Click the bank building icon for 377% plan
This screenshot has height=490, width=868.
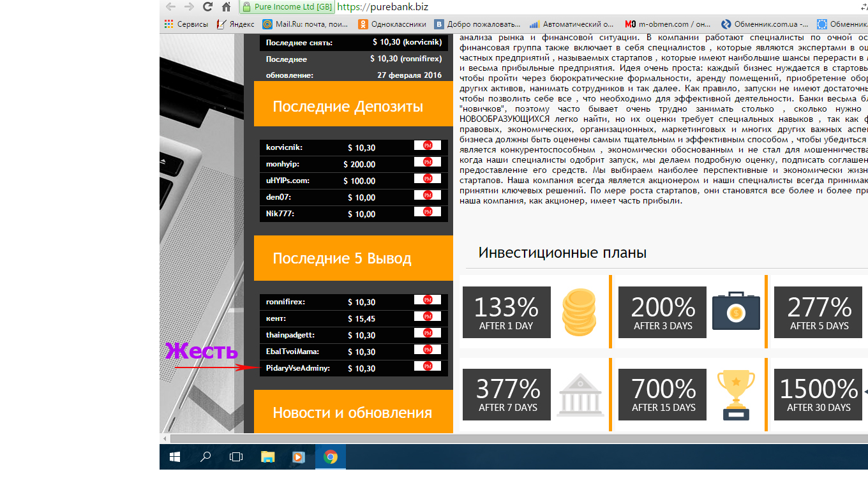click(580, 395)
